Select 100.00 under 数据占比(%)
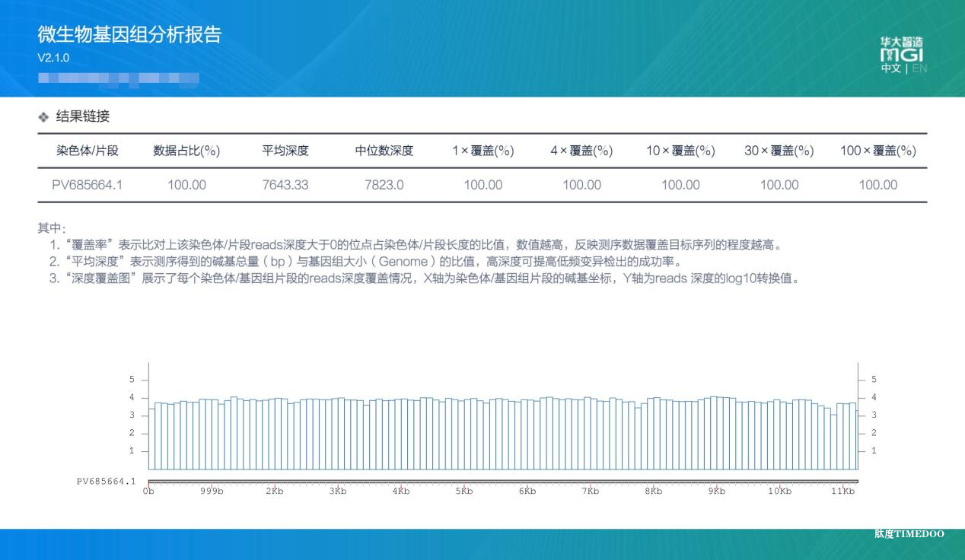The height and width of the screenshot is (560, 965). (x=186, y=185)
